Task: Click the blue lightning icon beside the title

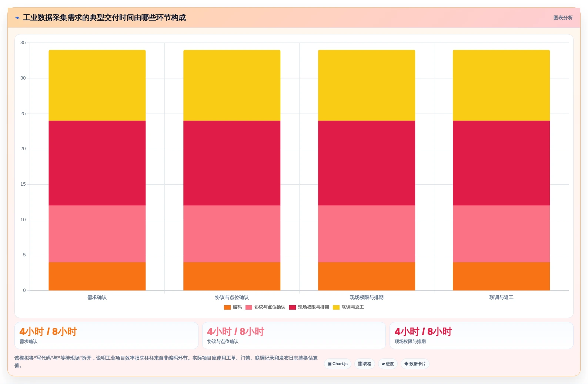Action: pyautogui.click(x=17, y=18)
